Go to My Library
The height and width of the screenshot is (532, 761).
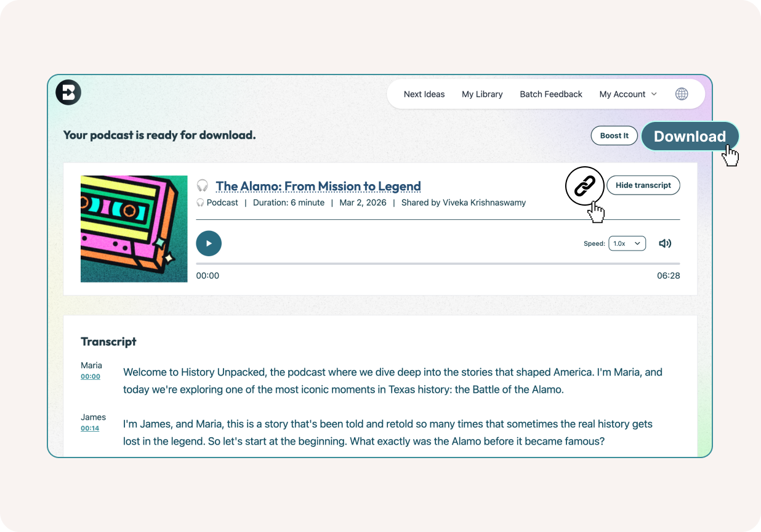[x=482, y=94]
